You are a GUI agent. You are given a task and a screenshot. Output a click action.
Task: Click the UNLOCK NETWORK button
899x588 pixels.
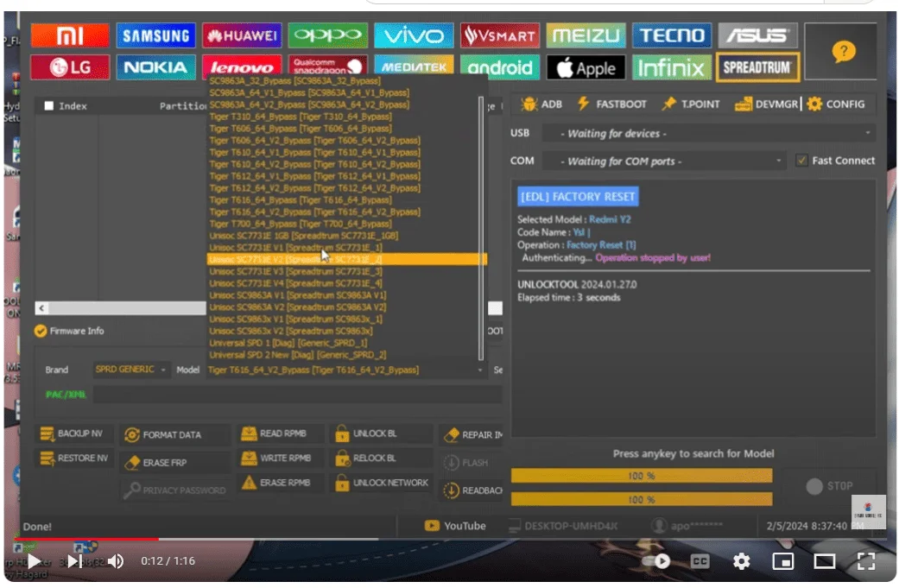coord(381,483)
